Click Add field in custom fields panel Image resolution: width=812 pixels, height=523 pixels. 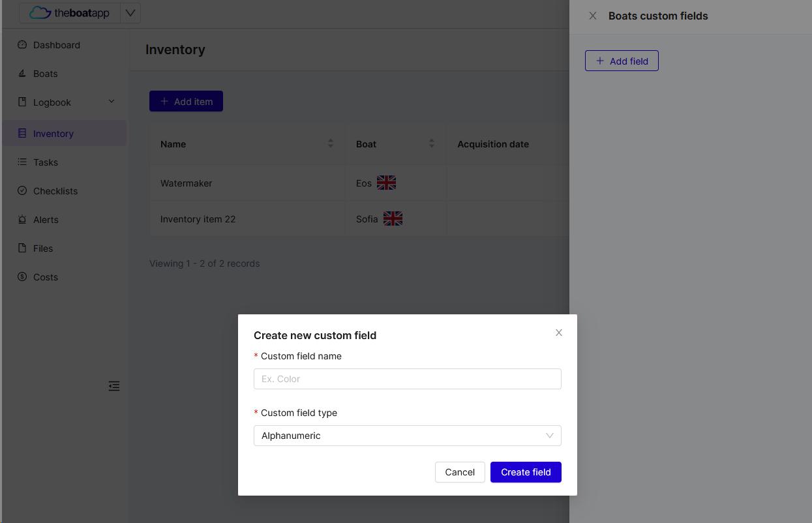click(622, 61)
